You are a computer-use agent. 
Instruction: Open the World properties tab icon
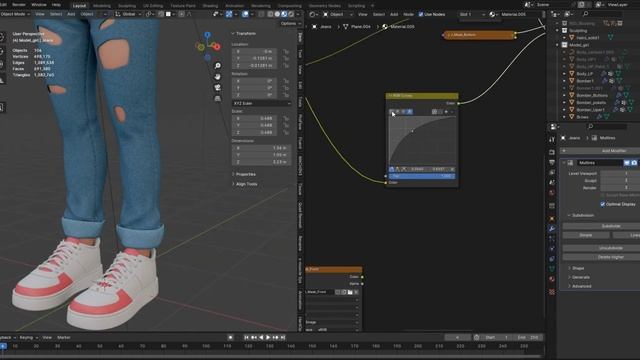tap(552, 193)
